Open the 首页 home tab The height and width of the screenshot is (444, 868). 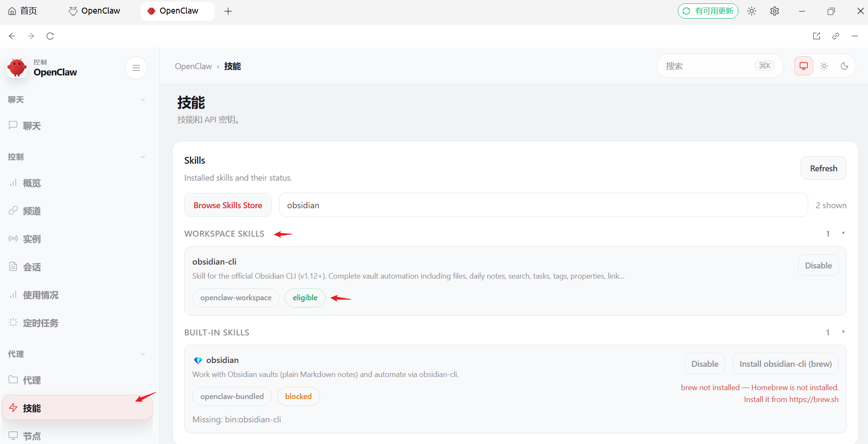[23, 11]
